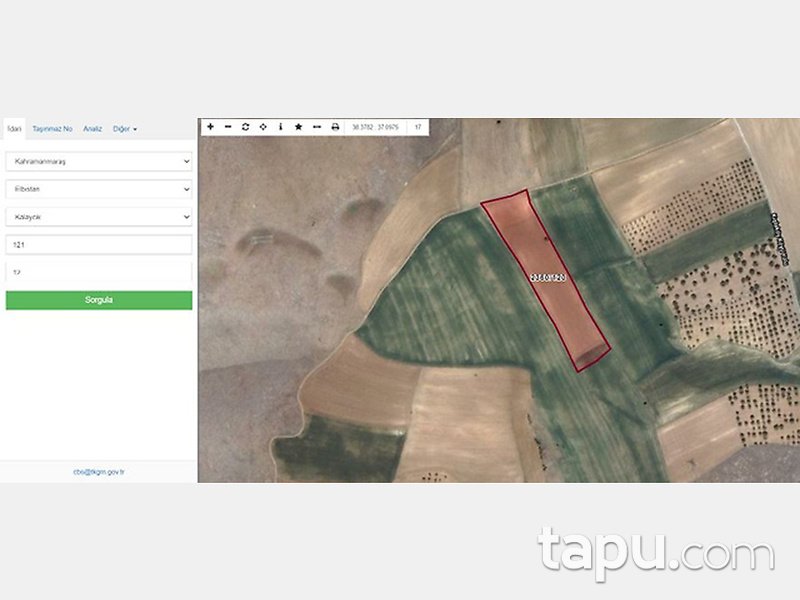The height and width of the screenshot is (600, 800).
Task: Focus the parcel number field below 121
Action: [99, 272]
